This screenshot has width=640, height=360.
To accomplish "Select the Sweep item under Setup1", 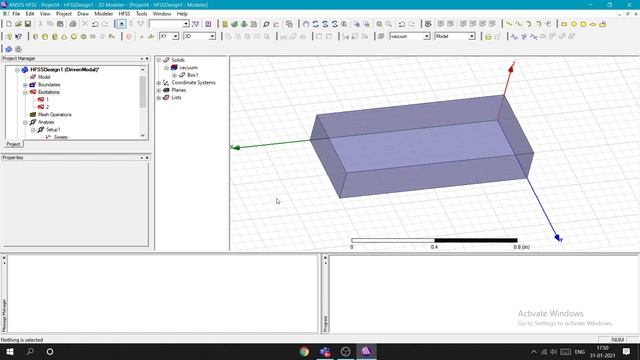I will pyautogui.click(x=61, y=137).
